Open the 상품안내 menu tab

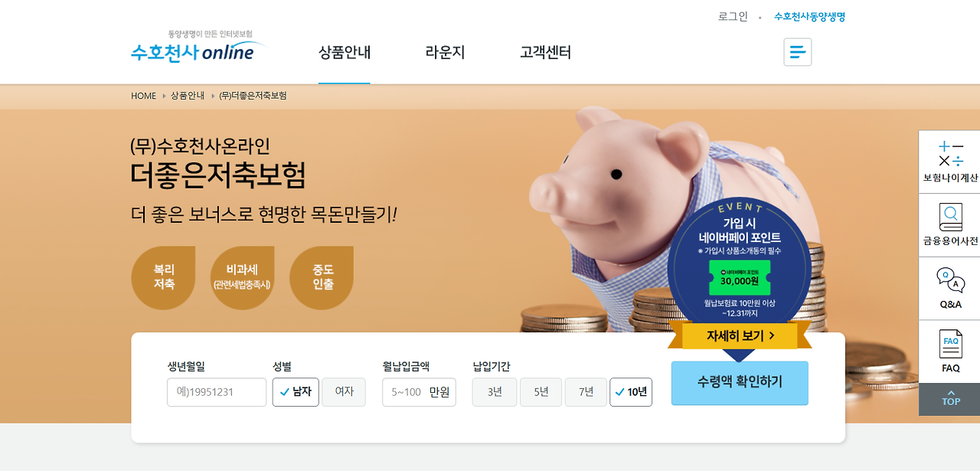coord(345,53)
